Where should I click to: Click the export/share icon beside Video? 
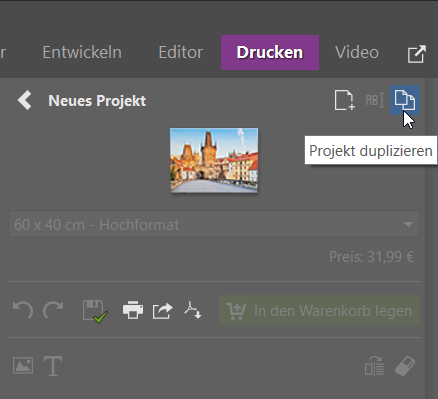(417, 54)
